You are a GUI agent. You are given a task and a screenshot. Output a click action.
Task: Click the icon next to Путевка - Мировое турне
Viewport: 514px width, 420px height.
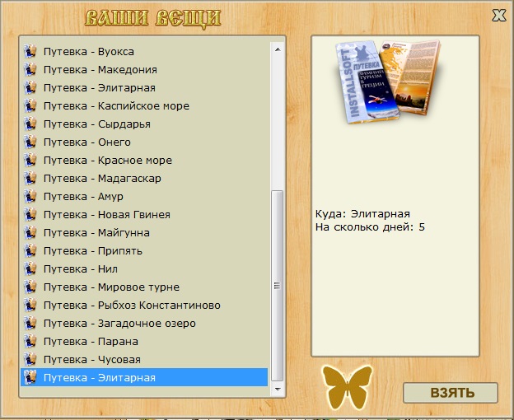[x=30, y=287]
